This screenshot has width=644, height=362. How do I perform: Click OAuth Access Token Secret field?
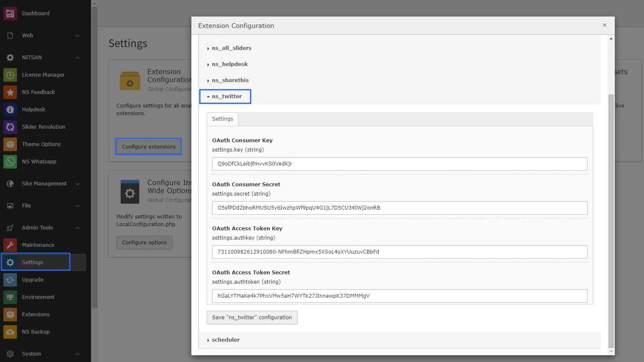pyautogui.click(x=400, y=296)
